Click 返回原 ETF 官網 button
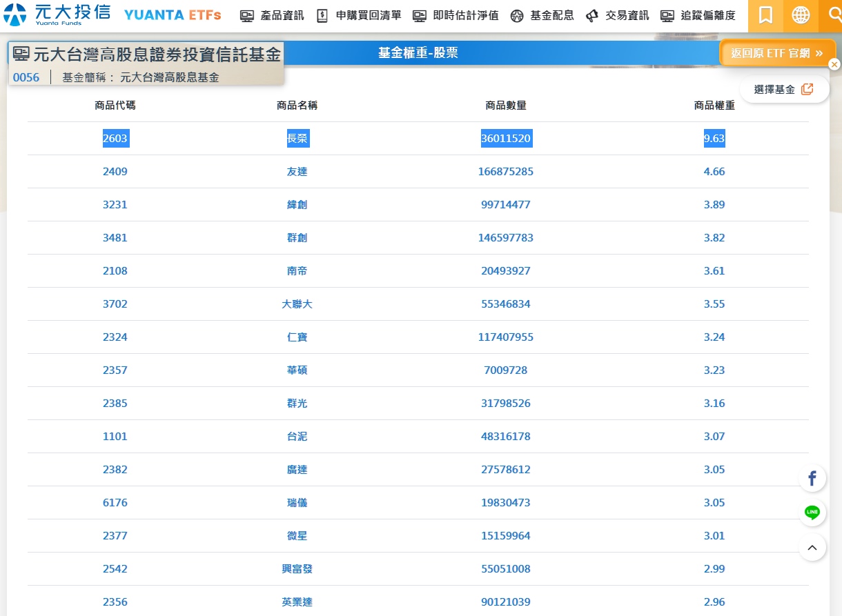The image size is (842, 616). [x=777, y=53]
